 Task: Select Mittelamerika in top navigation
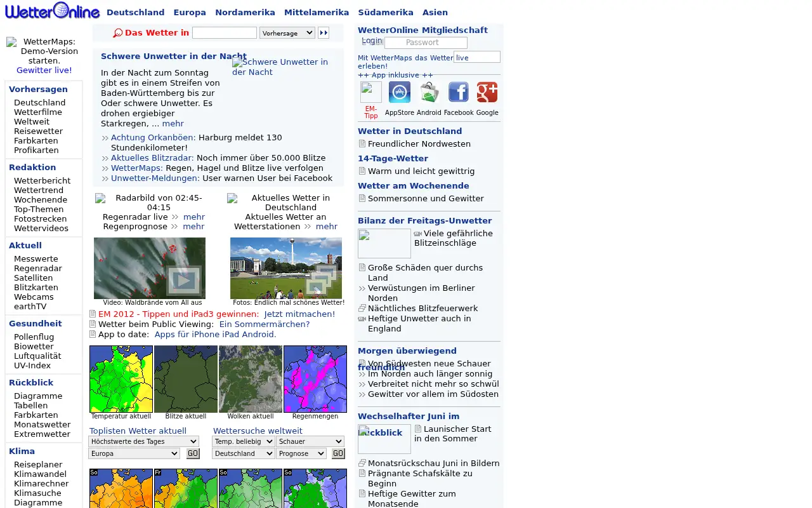click(317, 12)
